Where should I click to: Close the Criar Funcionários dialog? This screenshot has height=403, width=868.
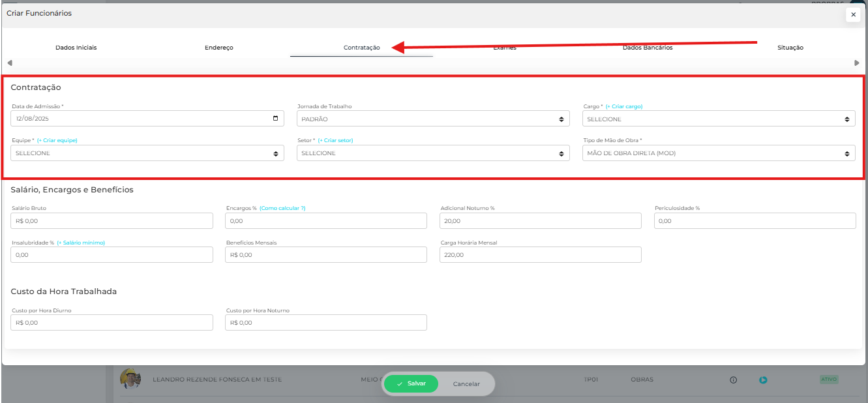853,14
